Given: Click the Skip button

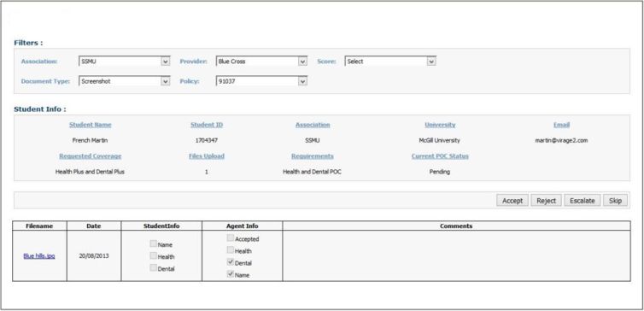Looking at the screenshot, I should [x=615, y=201].
